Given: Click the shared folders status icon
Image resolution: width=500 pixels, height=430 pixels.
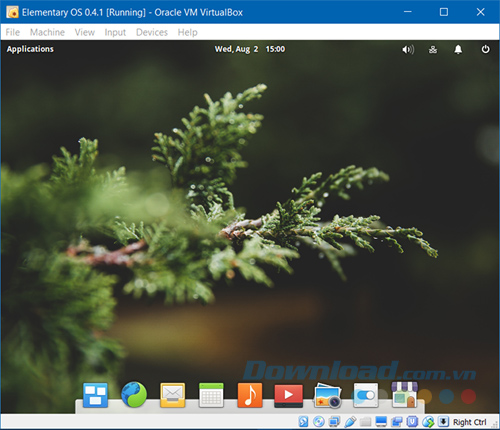Looking at the screenshot, I should point(365,422).
